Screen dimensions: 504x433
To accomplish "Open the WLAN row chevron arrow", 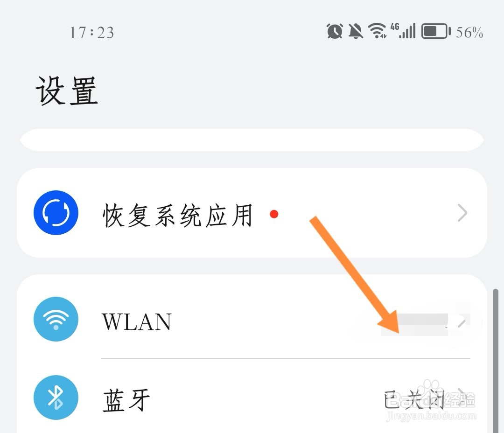I will click(462, 321).
